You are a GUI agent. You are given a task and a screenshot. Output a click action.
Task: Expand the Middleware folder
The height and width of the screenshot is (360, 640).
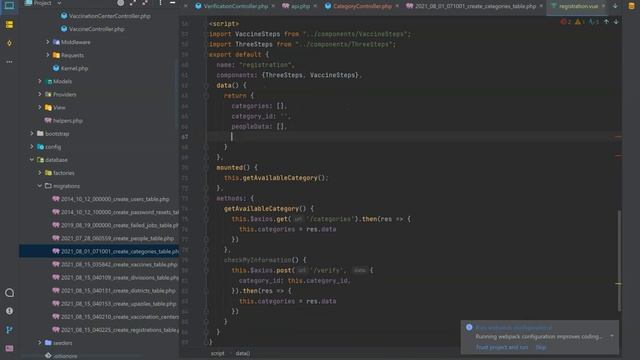click(x=48, y=42)
